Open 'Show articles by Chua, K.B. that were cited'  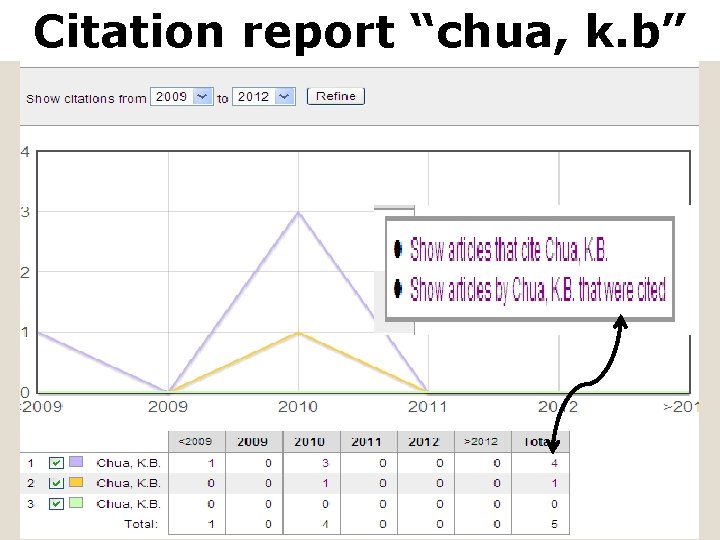point(537,289)
